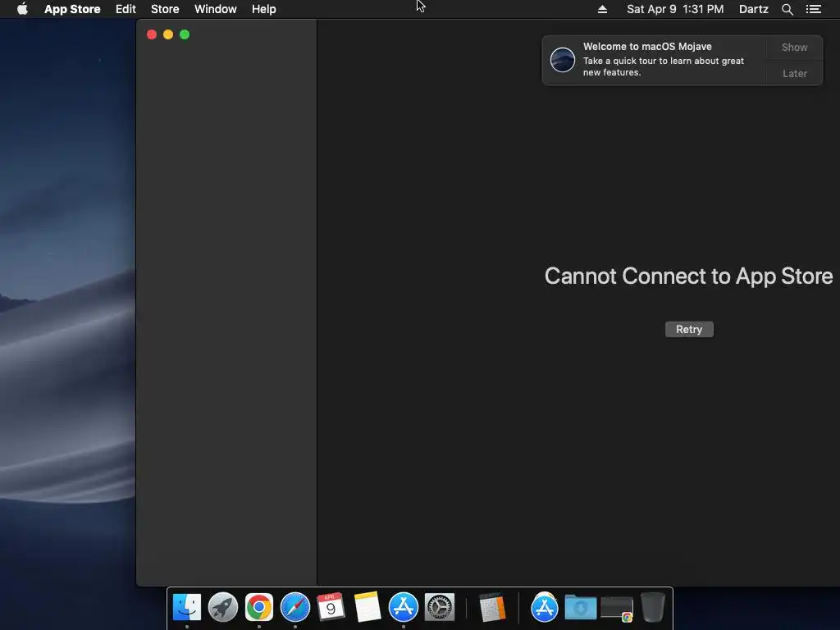840x630 pixels.
Task: Open the Help menu
Action: click(264, 9)
